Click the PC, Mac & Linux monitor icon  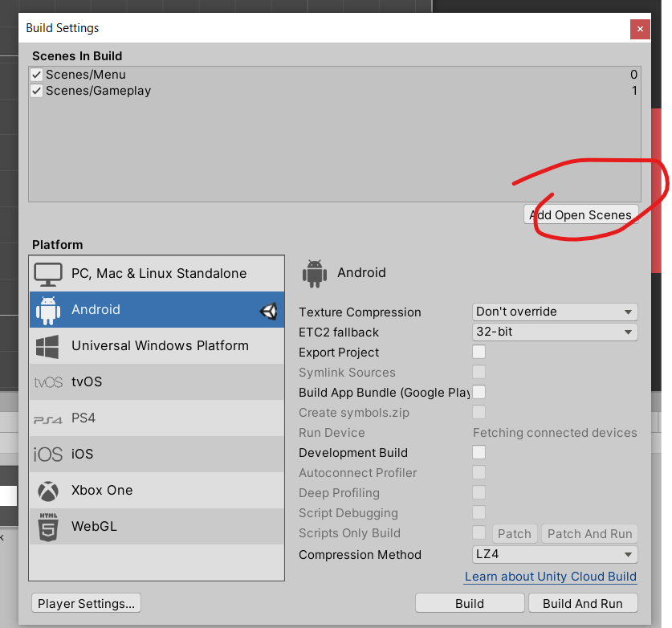coord(48,275)
